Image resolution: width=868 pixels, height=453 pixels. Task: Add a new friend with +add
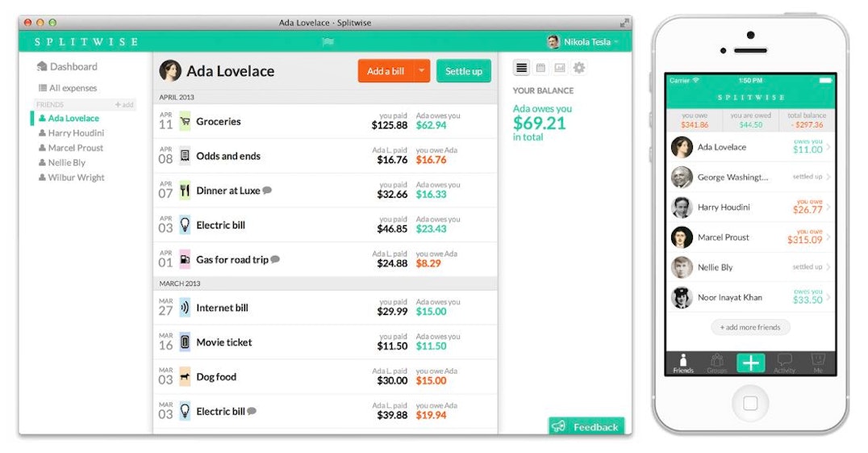124,105
